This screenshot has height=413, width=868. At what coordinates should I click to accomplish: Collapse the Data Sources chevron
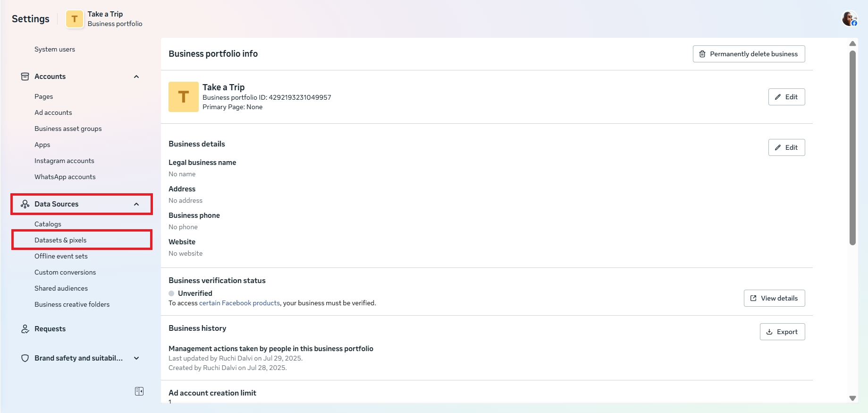(x=136, y=204)
